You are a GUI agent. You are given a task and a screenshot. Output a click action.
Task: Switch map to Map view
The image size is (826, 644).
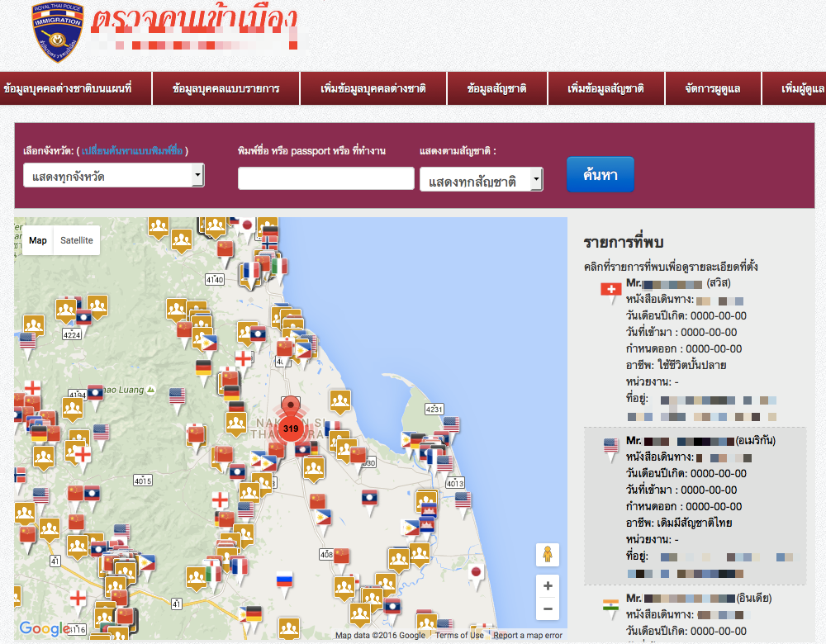coord(37,240)
